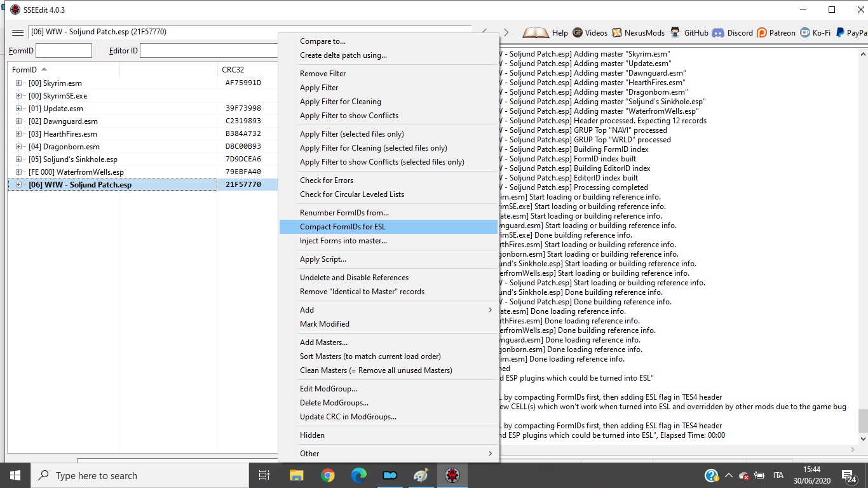Choose Compare to... in the context menu
Image resolution: width=868 pixels, height=488 pixels.
[x=388, y=41]
